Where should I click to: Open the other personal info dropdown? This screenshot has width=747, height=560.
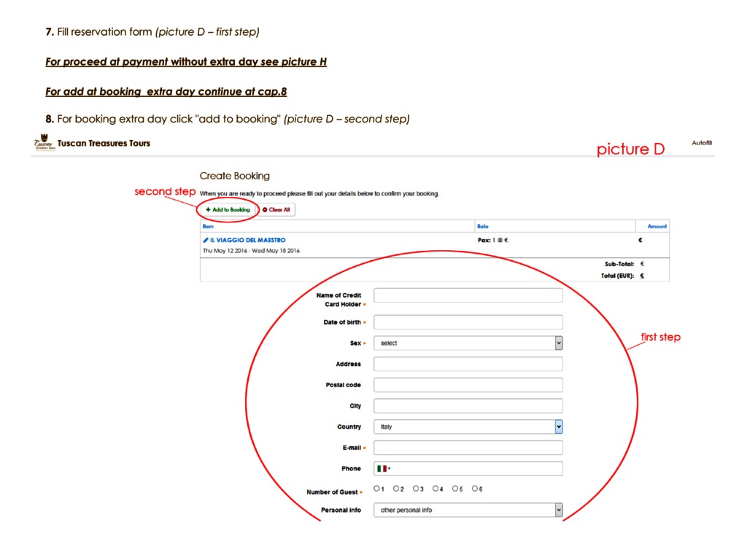468,510
